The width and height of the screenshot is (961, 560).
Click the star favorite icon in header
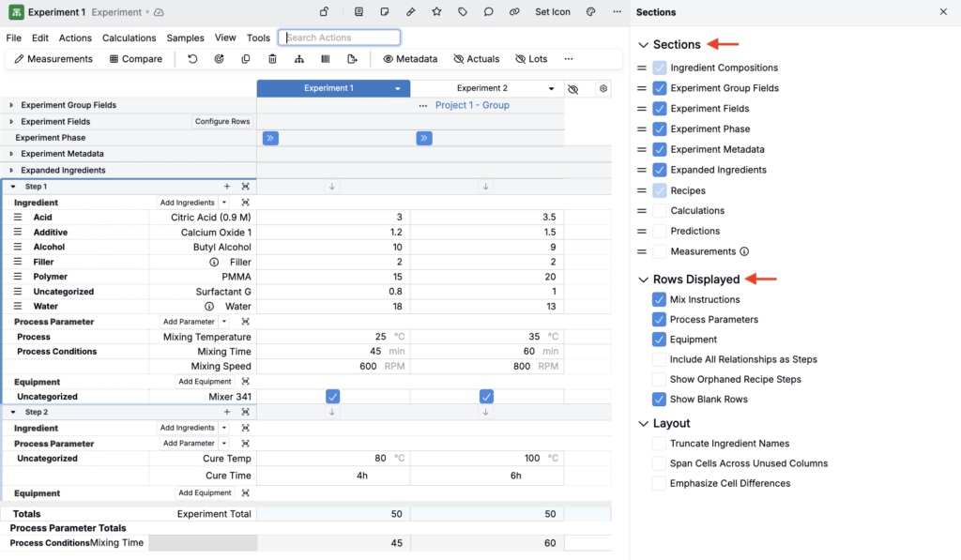[436, 12]
